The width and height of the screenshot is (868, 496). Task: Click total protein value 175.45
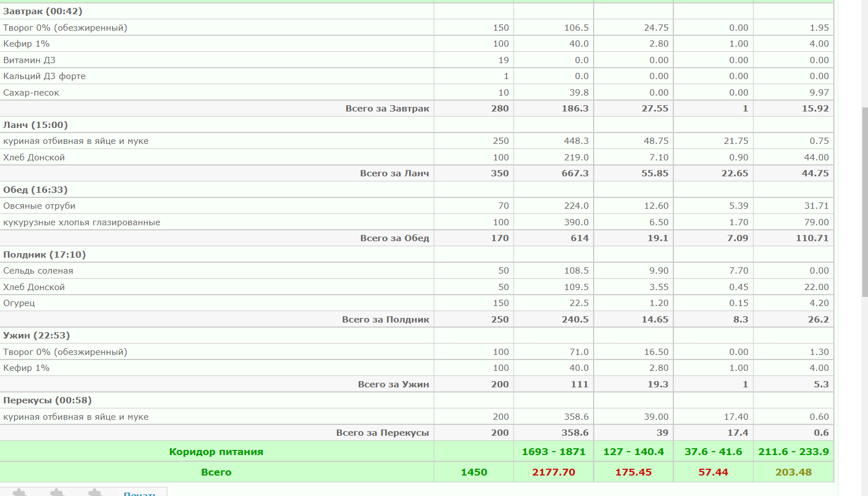point(633,472)
